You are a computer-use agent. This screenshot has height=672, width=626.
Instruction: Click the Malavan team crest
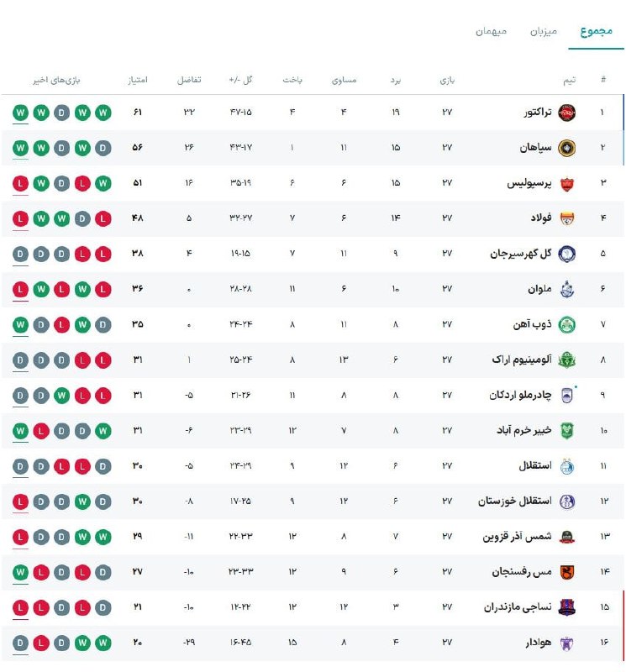567,289
